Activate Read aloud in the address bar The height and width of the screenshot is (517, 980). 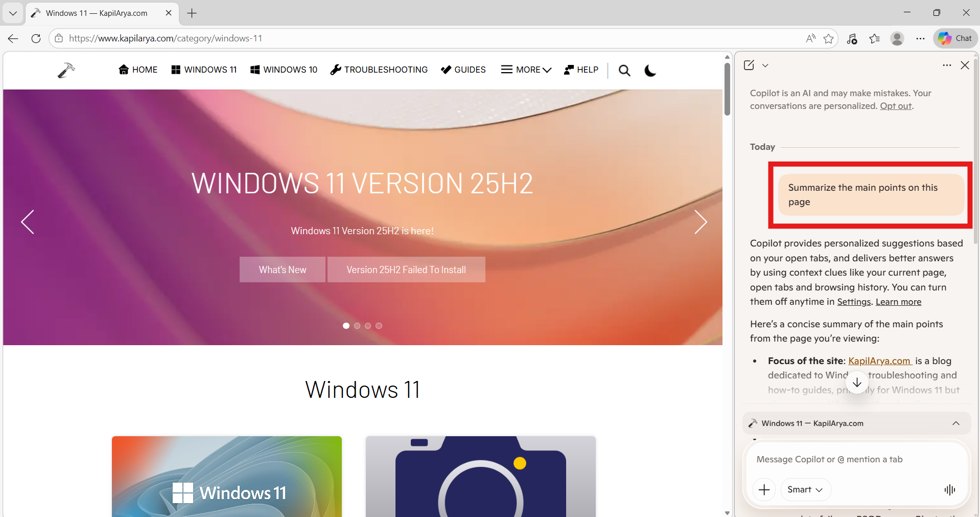tap(810, 38)
